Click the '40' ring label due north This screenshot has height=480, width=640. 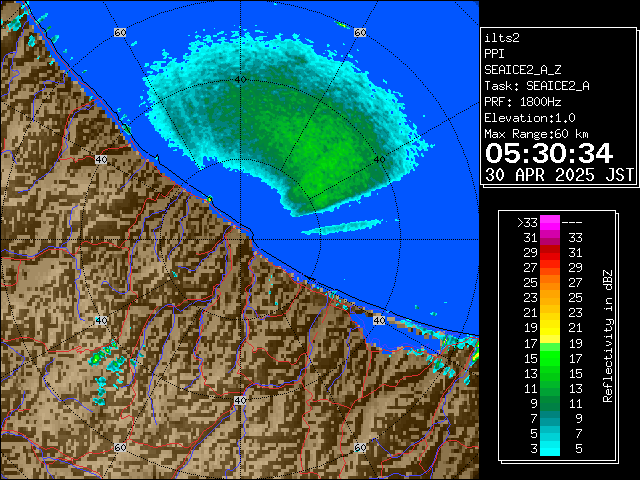[240, 80]
